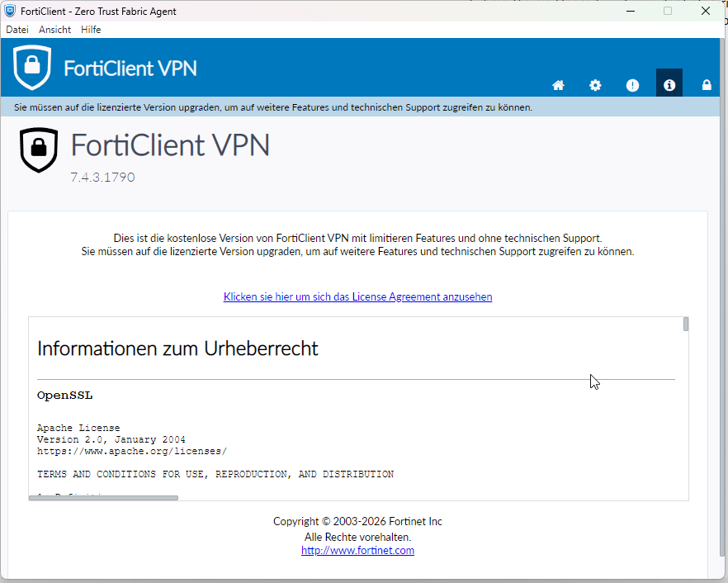Click the version number 7.4.3.1790
Screen dimensions: 728x583
click(x=102, y=178)
